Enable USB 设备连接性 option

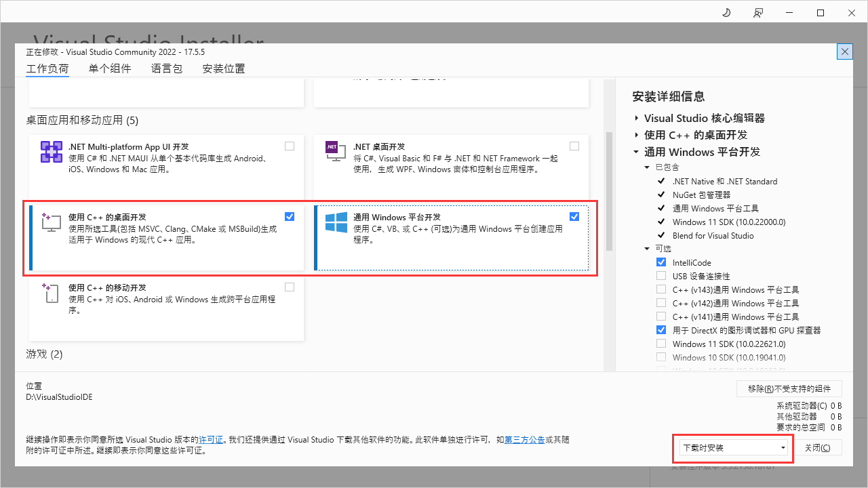pyautogui.click(x=661, y=276)
